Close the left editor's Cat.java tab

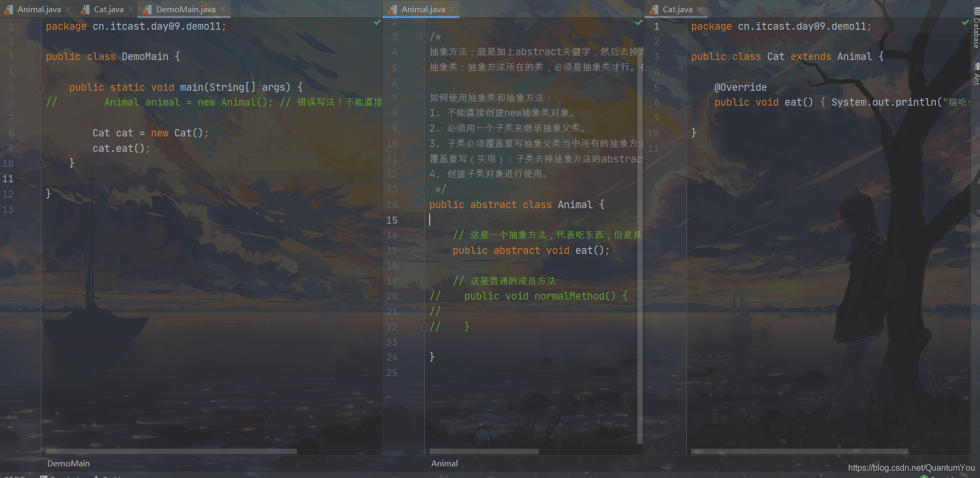tap(131, 9)
